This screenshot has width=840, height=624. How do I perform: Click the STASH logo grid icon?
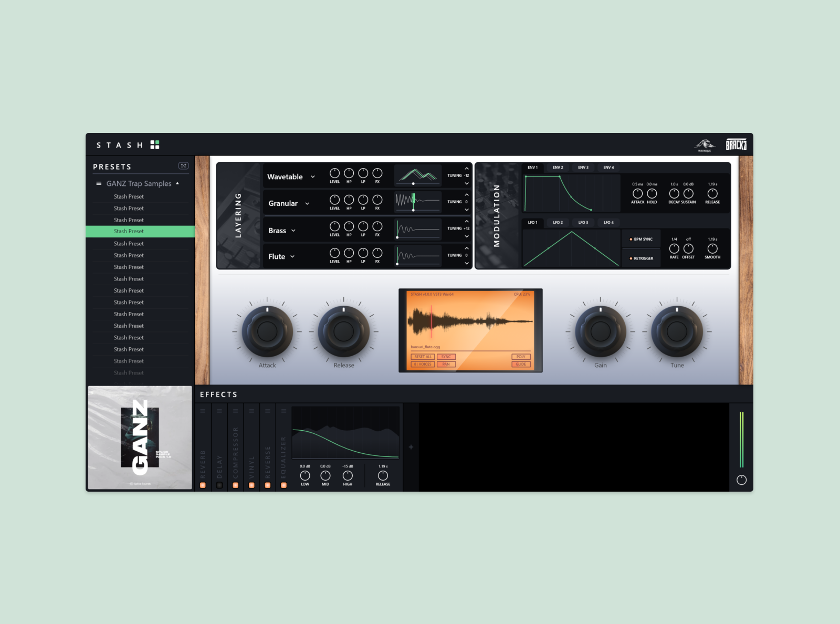[x=154, y=144]
